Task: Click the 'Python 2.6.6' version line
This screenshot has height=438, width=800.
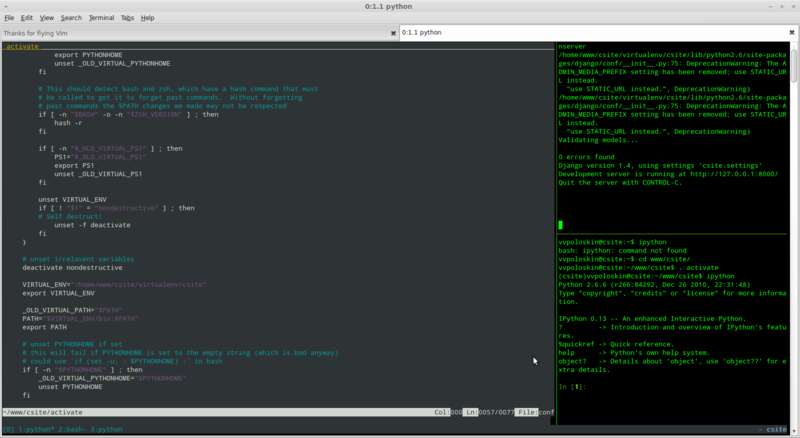Action: pyautogui.click(x=655, y=284)
